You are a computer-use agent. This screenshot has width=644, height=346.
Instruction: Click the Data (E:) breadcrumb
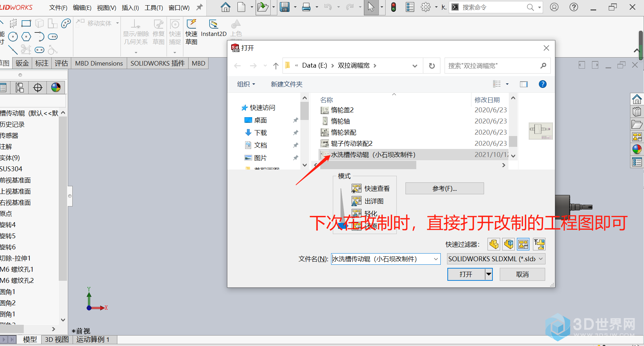click(x=315, y=66)
